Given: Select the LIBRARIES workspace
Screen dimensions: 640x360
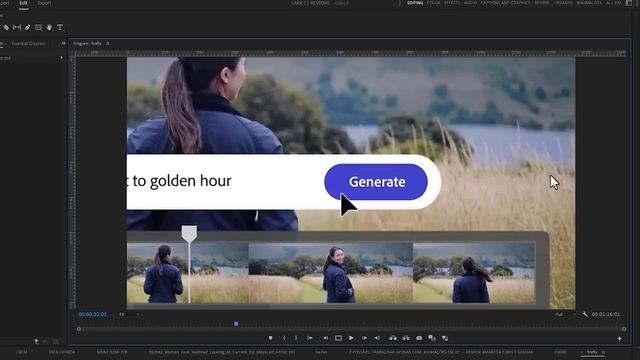Looking at the screenshot, I should (x=563, y=3).
